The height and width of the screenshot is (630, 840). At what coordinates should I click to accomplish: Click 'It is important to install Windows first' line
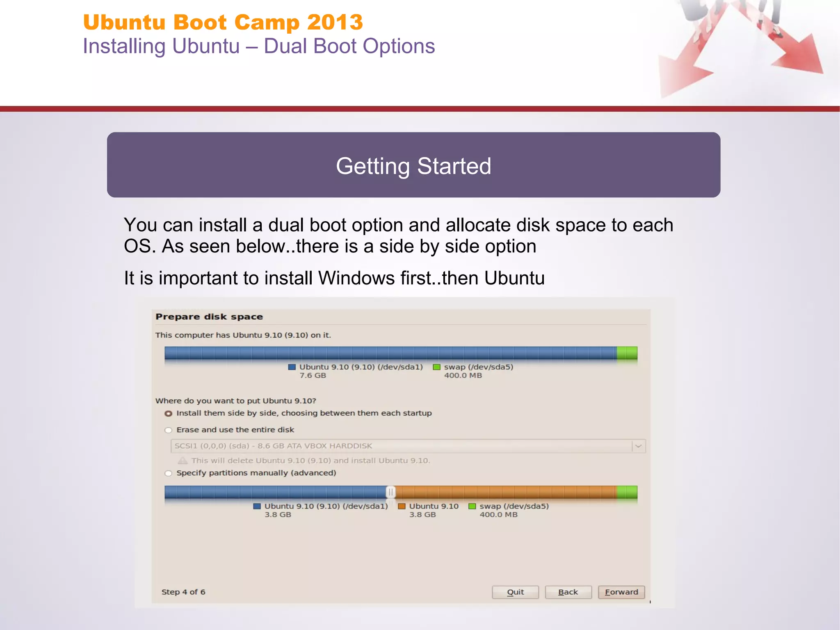[x=334, y=278]
